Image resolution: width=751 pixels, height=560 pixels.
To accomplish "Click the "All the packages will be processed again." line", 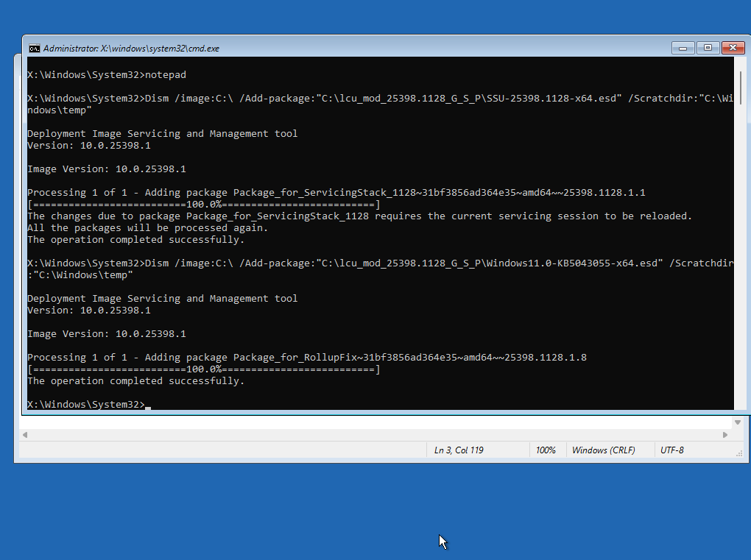I will [147, 228].
